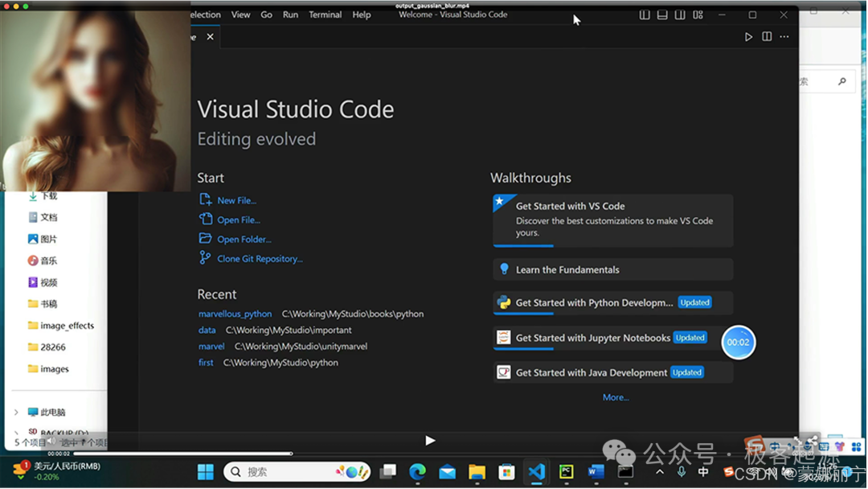Click the New File... link
Screen dimensions: 868x489
236,200
